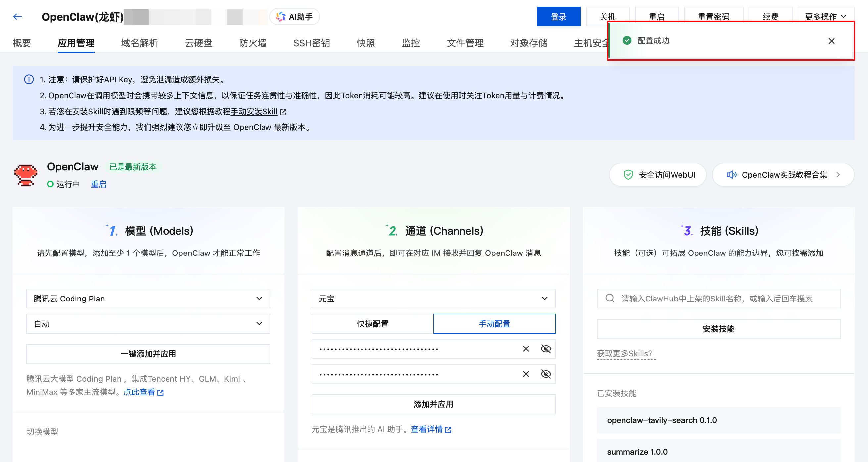
Task: Clear the first API key input via X icon
Action: pyautogui.click(x=525, y=349)
